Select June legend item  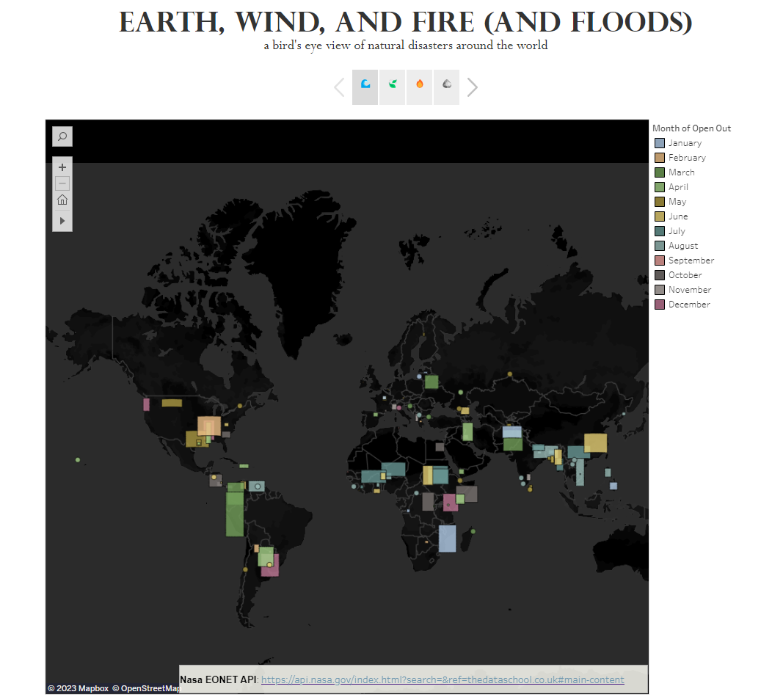(671, 216)
